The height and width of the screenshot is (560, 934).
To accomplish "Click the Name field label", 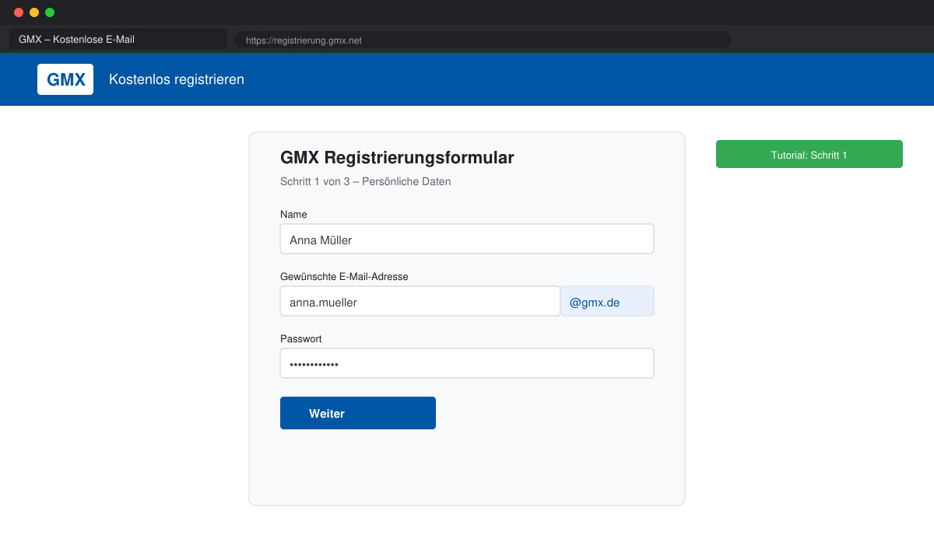I will 293,214.
